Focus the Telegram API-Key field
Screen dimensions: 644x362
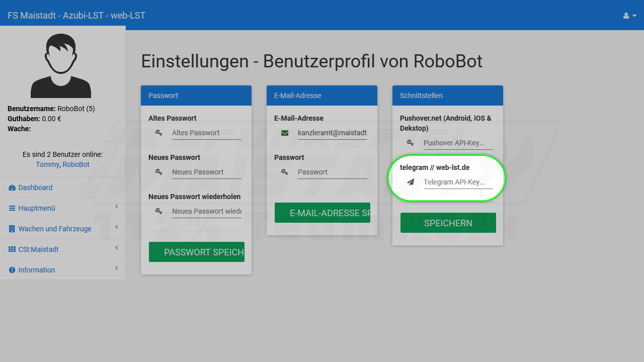click(458, 182)
